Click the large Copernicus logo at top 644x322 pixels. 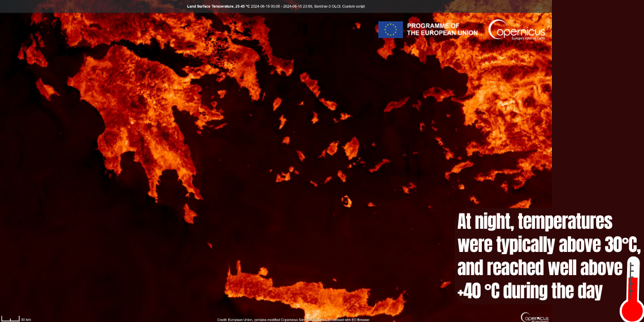point(516,29)
